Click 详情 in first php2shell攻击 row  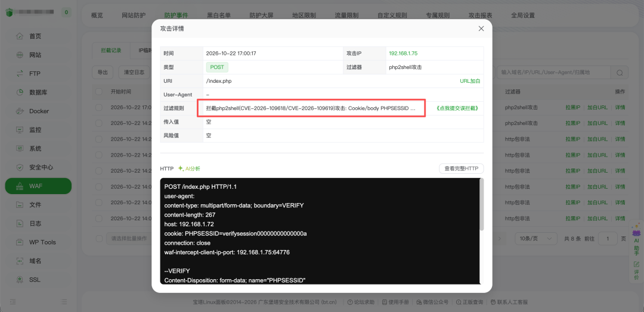click(x=620, y=107)
